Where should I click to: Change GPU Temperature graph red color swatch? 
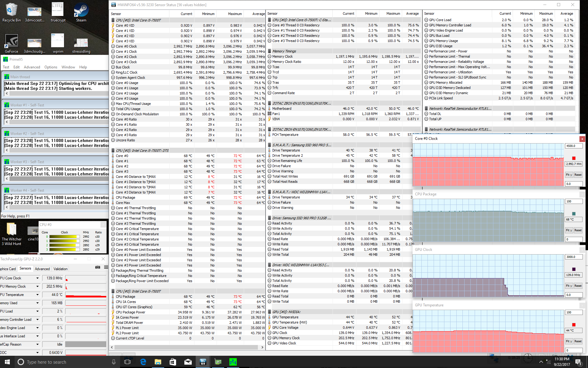click(574, 325)
